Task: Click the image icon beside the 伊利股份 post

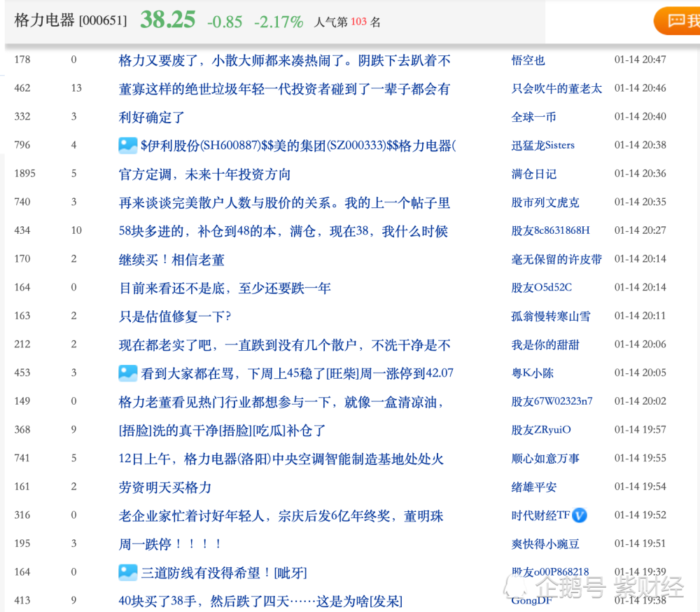Action: coord(127,145)
